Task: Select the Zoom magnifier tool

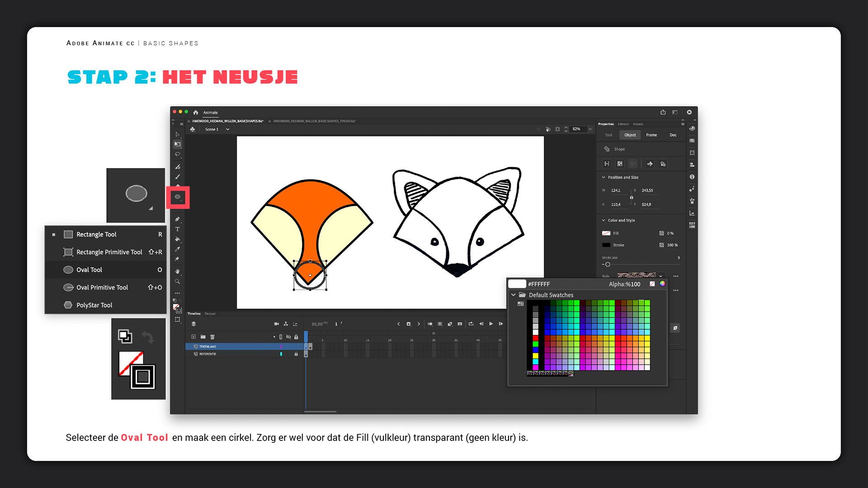Action: click(x=178, y=282)
